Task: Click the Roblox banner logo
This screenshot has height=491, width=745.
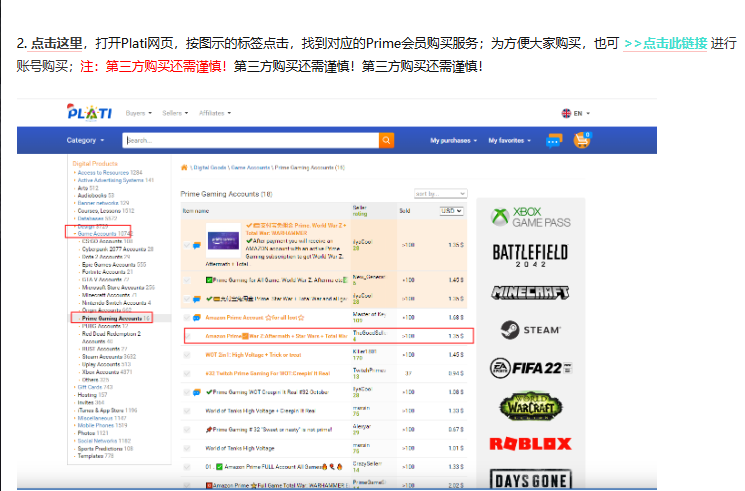Action: 530,444
